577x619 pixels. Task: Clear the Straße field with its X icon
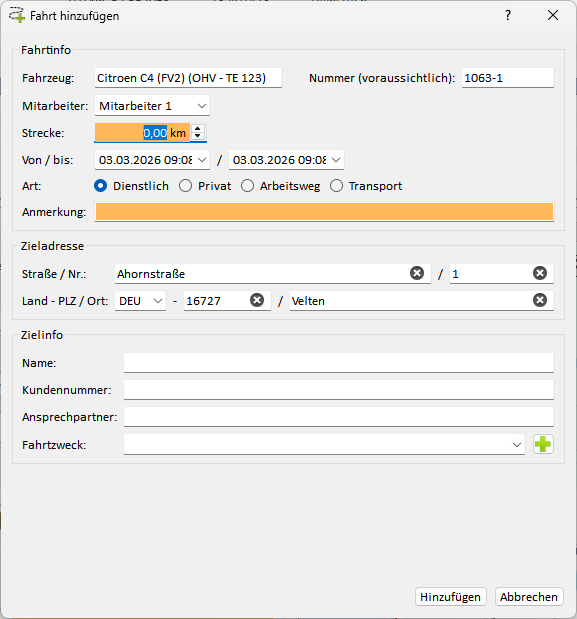click(x=417, y=273)
